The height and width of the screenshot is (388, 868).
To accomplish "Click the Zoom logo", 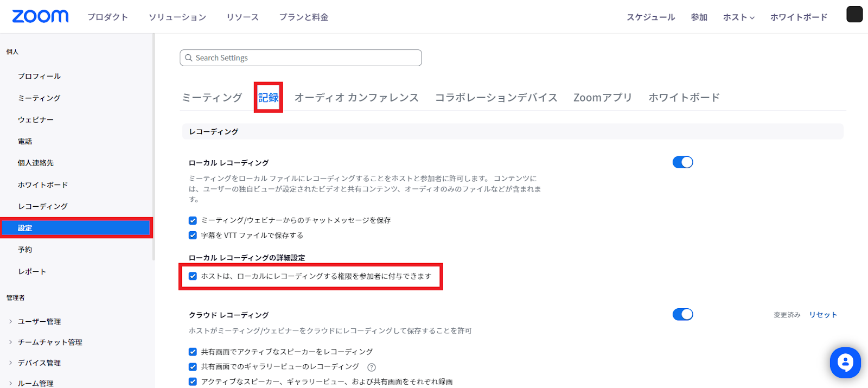I will coord(41,16).
